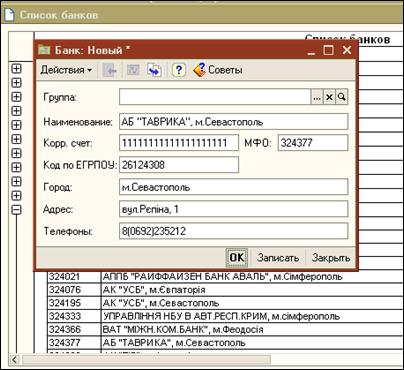Select row 324021 РАЙФФАЙЗЕН БАНК АВАЛЬ
404x370 pixels.
point(225,277)
